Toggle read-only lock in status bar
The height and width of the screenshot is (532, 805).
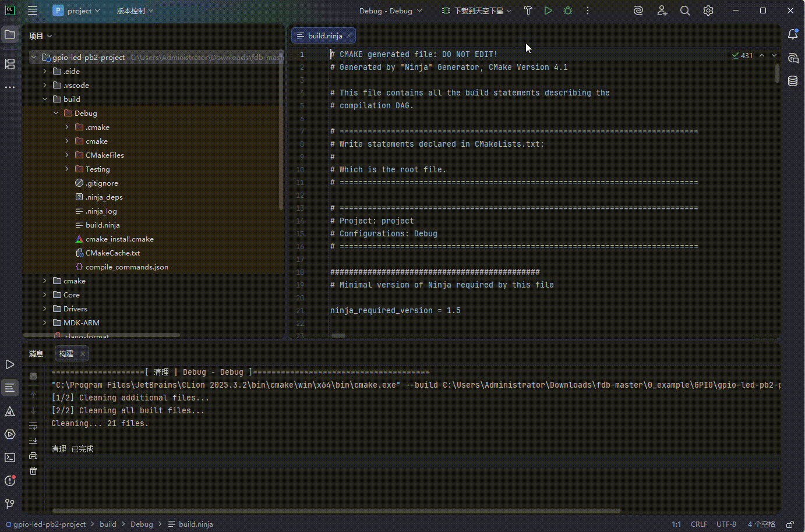click(790, 524)
